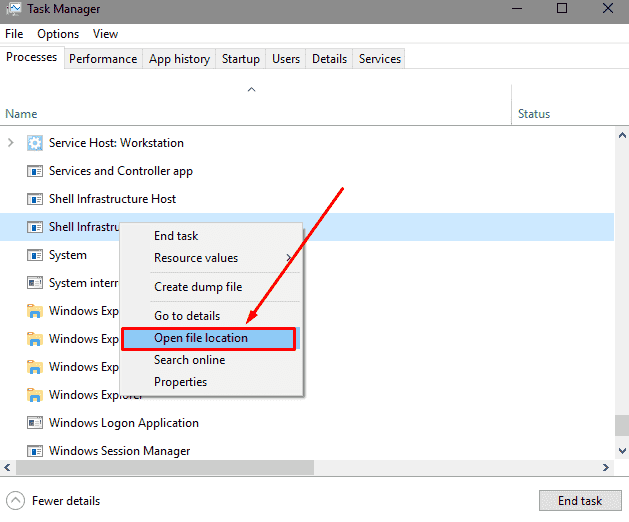Switch to the App history tab
629x522 pixels.
click(x=179, y=59)
